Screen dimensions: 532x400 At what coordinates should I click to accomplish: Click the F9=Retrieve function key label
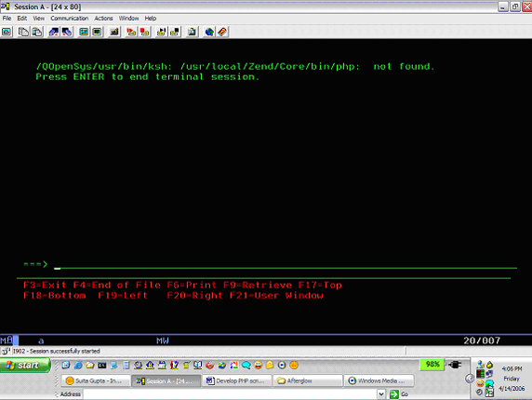coord(258,285)
